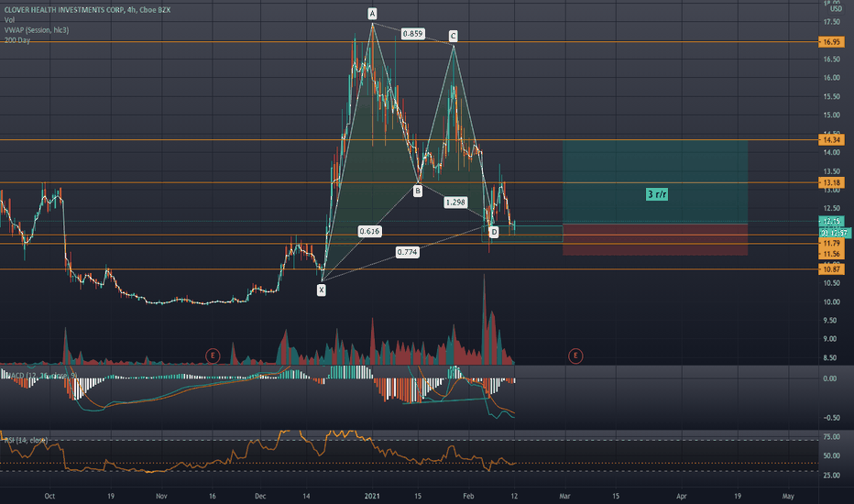Screen dimensions: 854x504
Task: Click the green profit zone of the long position
Action: [654, 182]
